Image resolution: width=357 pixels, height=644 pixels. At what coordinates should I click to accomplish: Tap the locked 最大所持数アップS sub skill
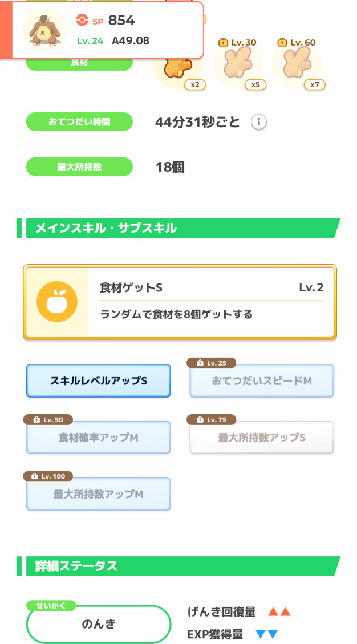pyautogui.click(x=262, y=438)
